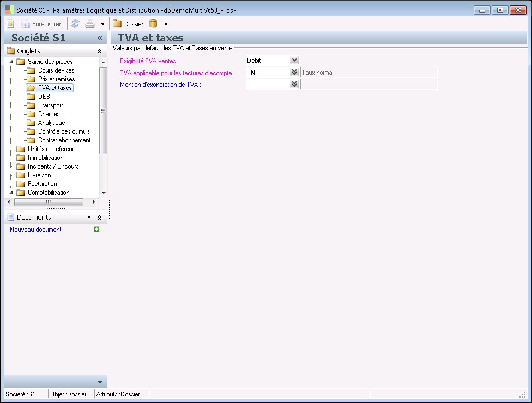Open Incidents / Encours folder
This screenshot has width=532, height=403.
point(47,166)
